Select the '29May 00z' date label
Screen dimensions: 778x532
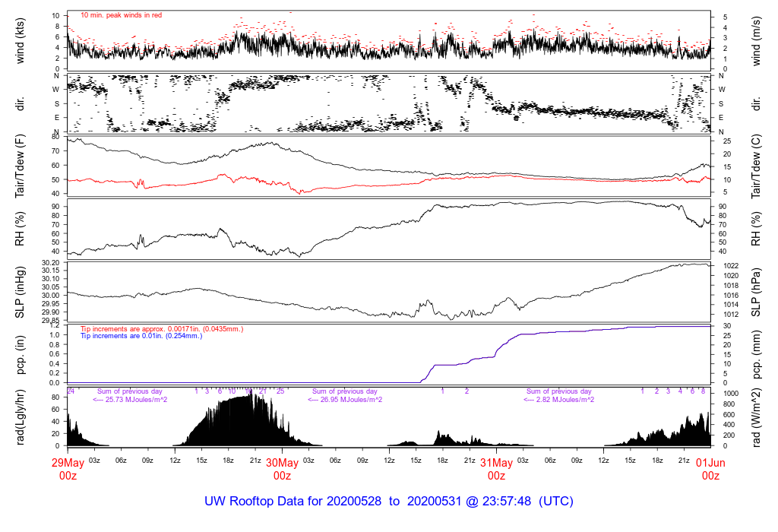(68, 469)
